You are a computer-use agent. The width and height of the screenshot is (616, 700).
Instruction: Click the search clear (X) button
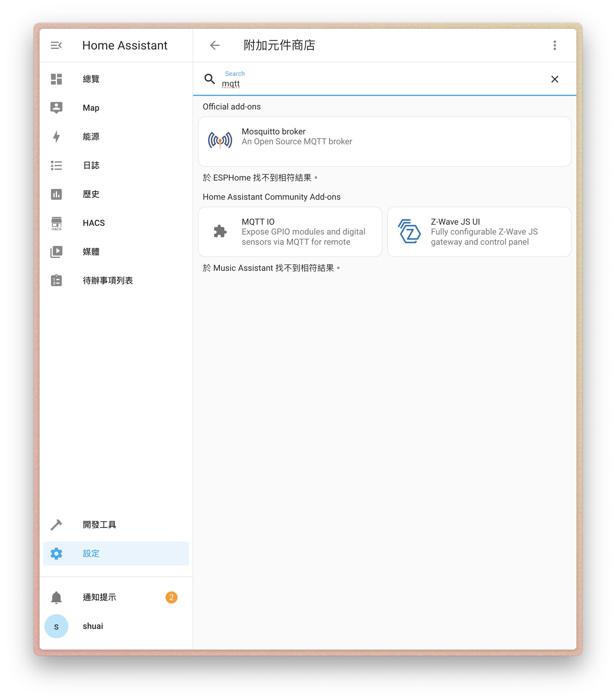coord(554,79)
